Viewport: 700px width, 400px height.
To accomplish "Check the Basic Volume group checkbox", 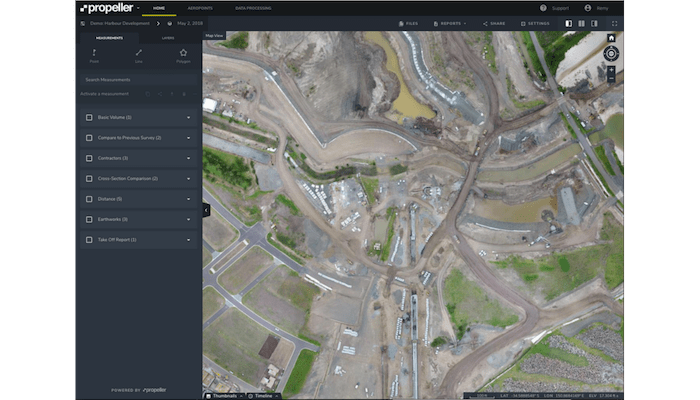I will (89, 117).
